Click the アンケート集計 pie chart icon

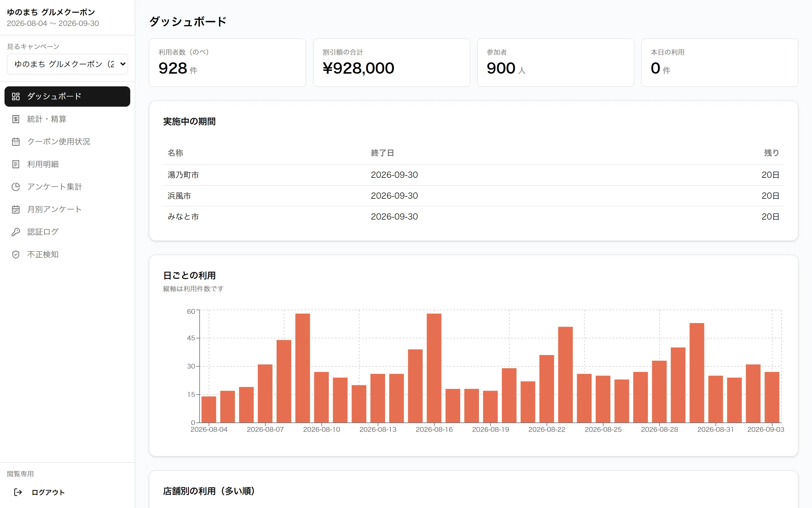(16, 187)
